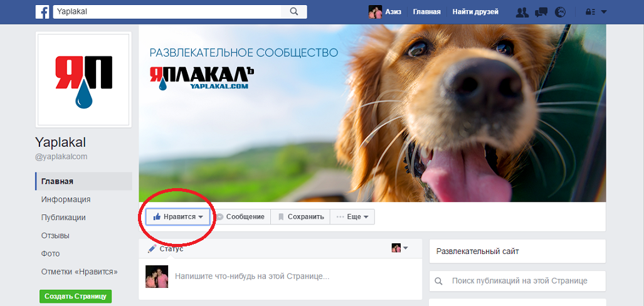This screenshot has width=644, height=306.
Task: Expand the Еще dropdown button
Action: [x=352, y=217]
